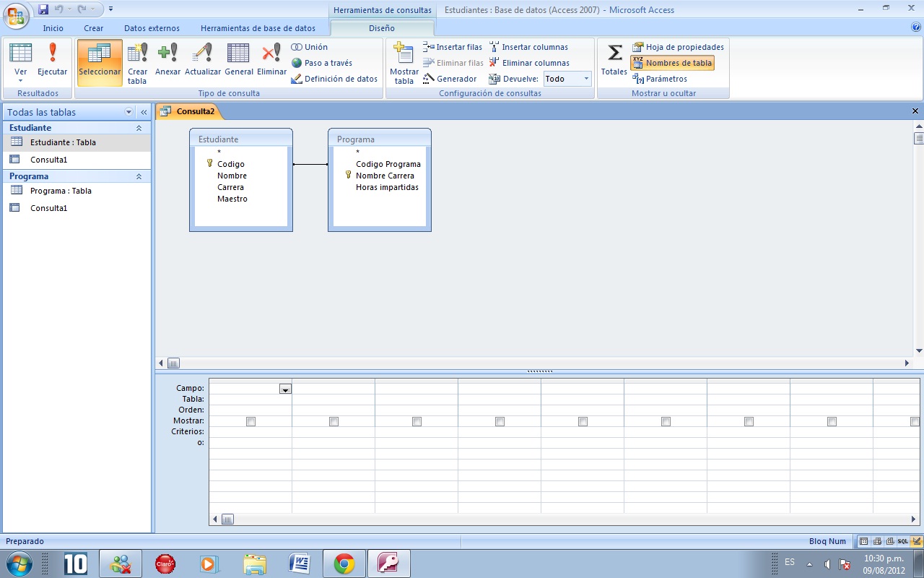This screenshot has height=578, width=924.
Task: Open the Campo field dropdown
Action: (x=285, y=388)
